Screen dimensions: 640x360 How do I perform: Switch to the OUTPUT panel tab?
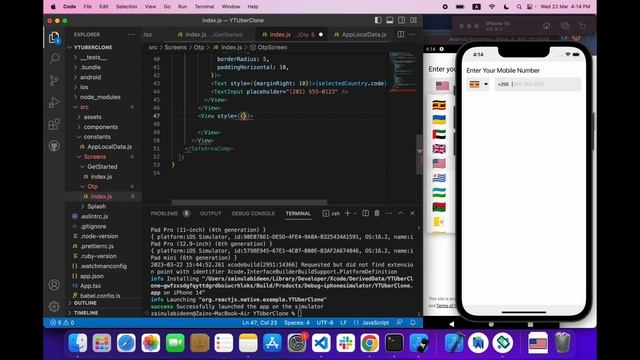tap(210, 213)
